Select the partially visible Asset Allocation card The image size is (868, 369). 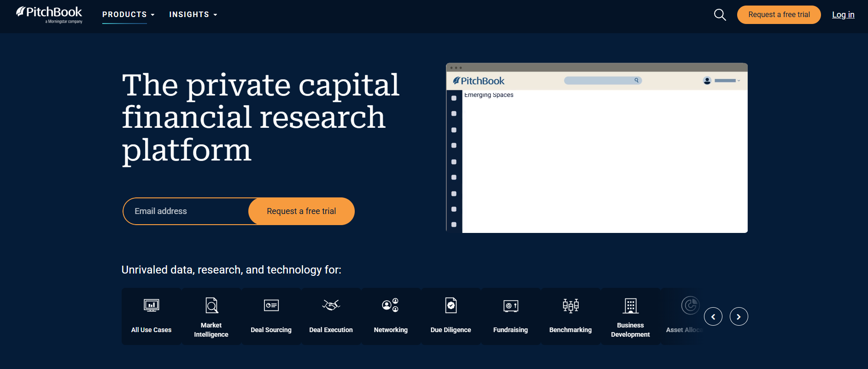click(x=681, y=316)
